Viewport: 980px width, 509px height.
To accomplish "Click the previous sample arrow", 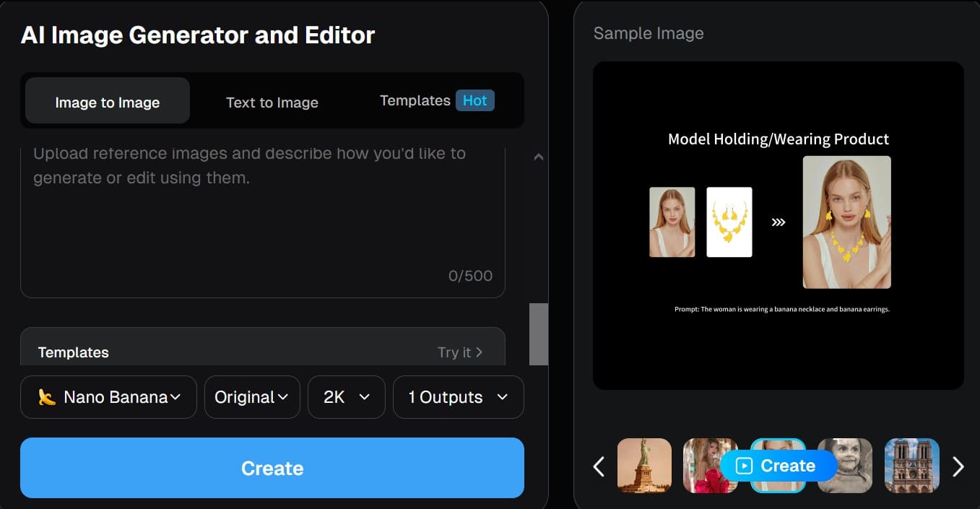I will [x=599, y=466].
